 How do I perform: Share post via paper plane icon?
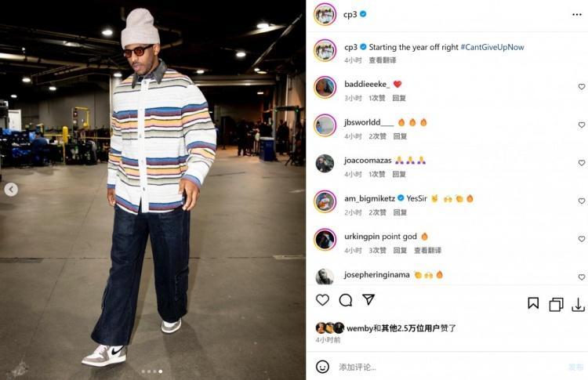coord(368,299)
